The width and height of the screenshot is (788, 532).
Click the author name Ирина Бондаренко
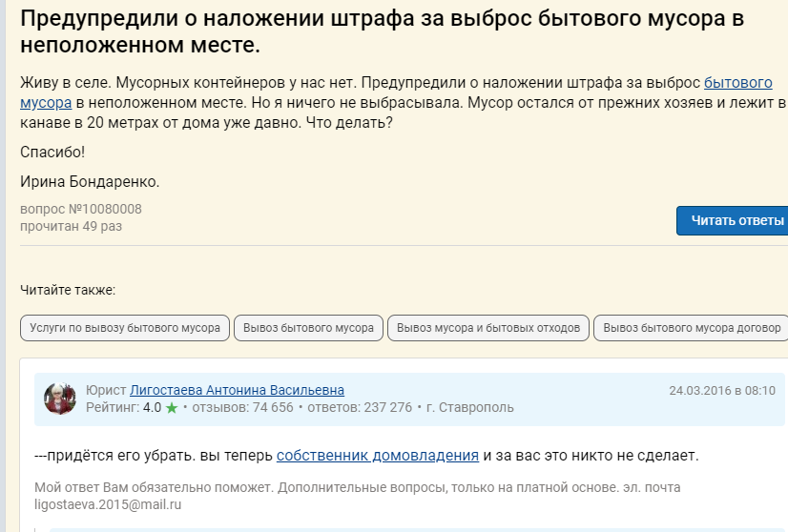[x=90, y=181]
